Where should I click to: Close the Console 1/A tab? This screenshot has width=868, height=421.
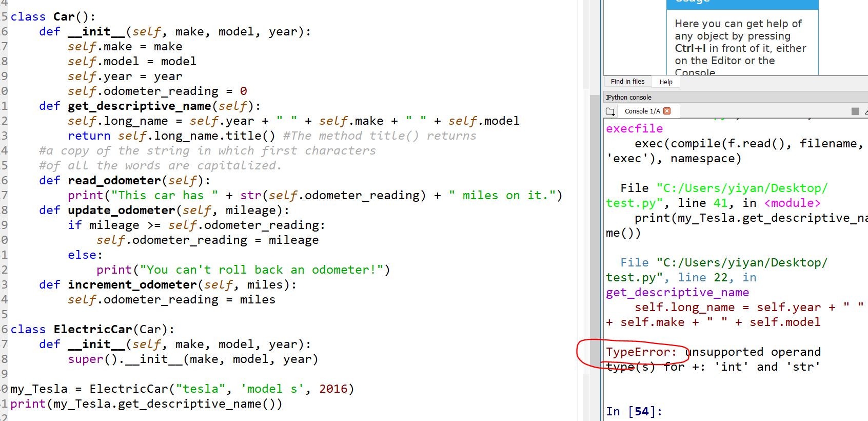[667, 111]
